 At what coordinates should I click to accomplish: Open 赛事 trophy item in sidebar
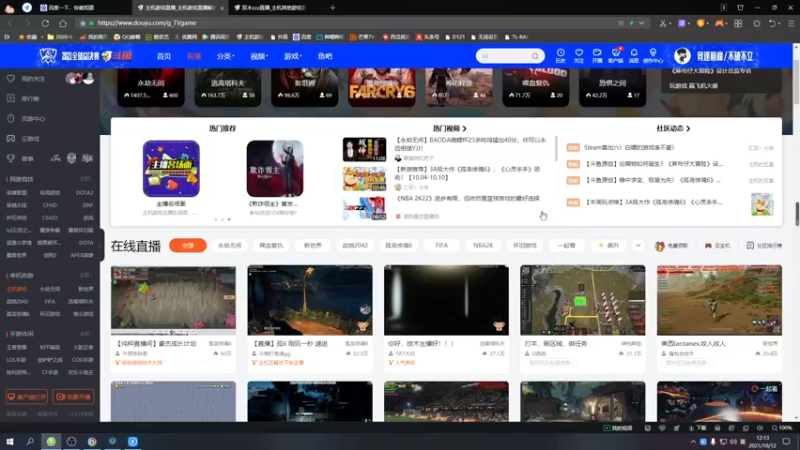20,159
